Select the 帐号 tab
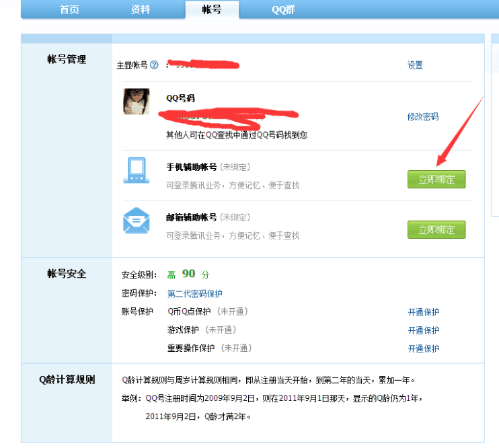 point(212,9)
